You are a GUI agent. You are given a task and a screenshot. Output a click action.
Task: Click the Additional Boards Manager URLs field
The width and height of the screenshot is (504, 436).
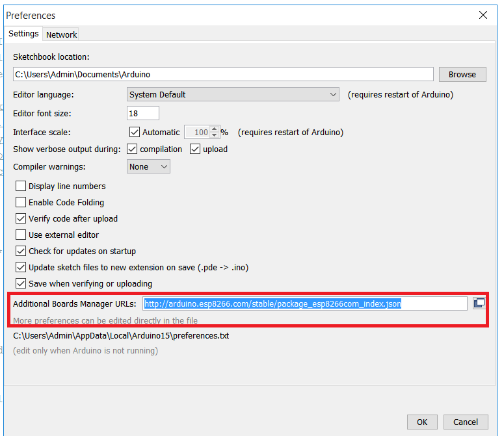[305, 303]
